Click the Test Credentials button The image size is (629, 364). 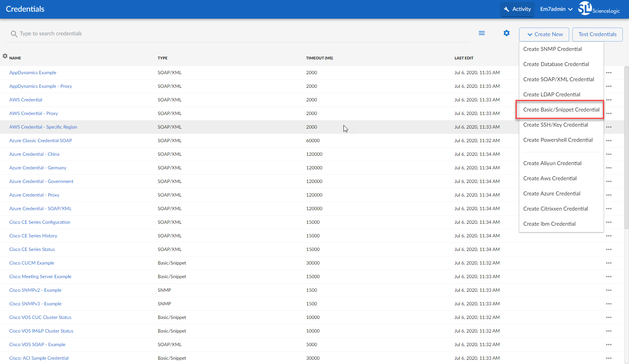click(x=597, y=34)
